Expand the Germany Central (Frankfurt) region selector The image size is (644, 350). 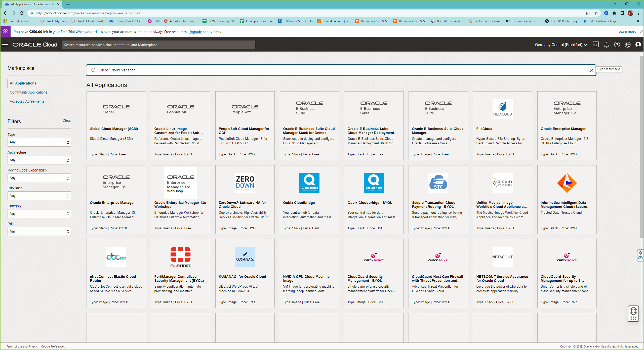pyautogui.click(x=561, y=45)
